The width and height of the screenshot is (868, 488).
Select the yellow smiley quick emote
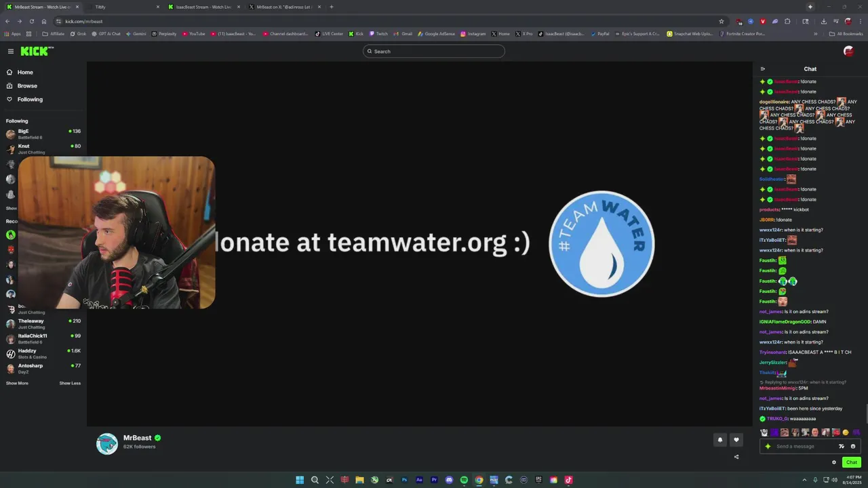pyautogui.click(x=846, y=432)
